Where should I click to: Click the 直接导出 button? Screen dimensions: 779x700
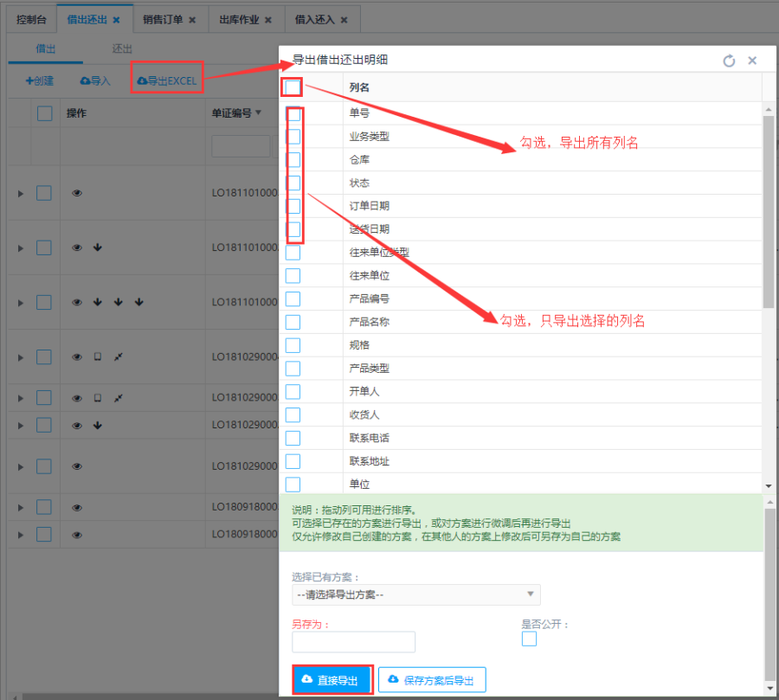tap(332, 680)
